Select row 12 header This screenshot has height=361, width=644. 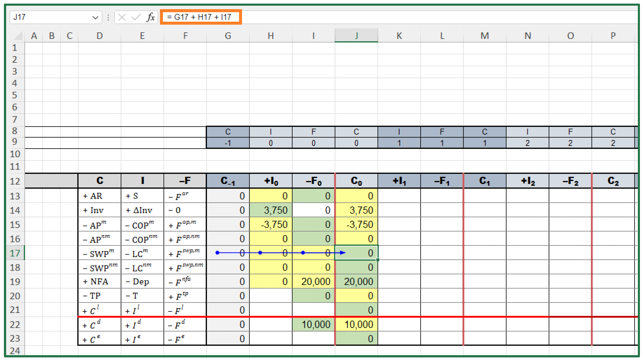(x=15, y=181)
